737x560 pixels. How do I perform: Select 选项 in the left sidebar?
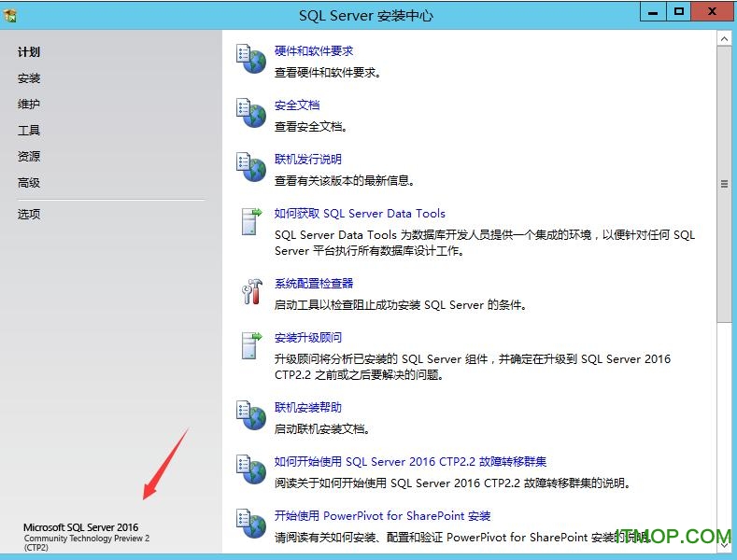pyautogui.click(x=29, y=215)
